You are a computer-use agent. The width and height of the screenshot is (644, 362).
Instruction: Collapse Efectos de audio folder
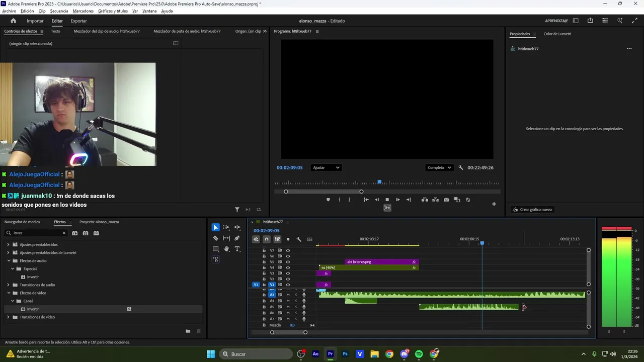tap(8, 261)
